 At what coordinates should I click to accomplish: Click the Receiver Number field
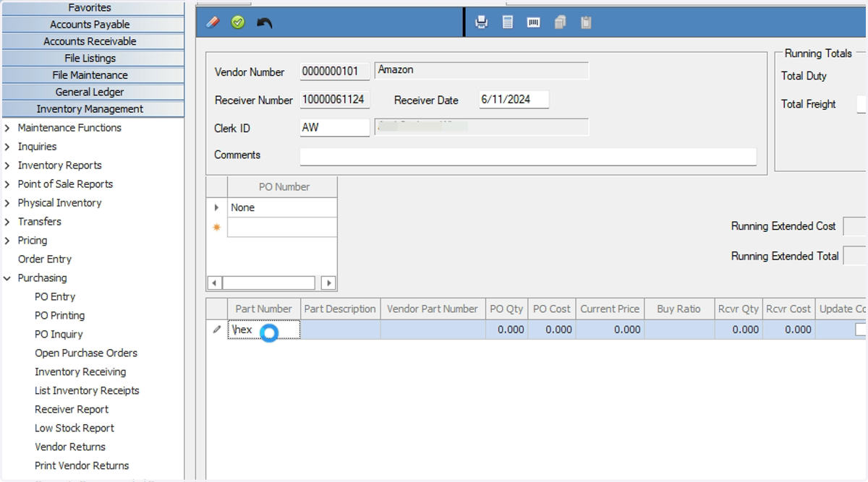335,99
